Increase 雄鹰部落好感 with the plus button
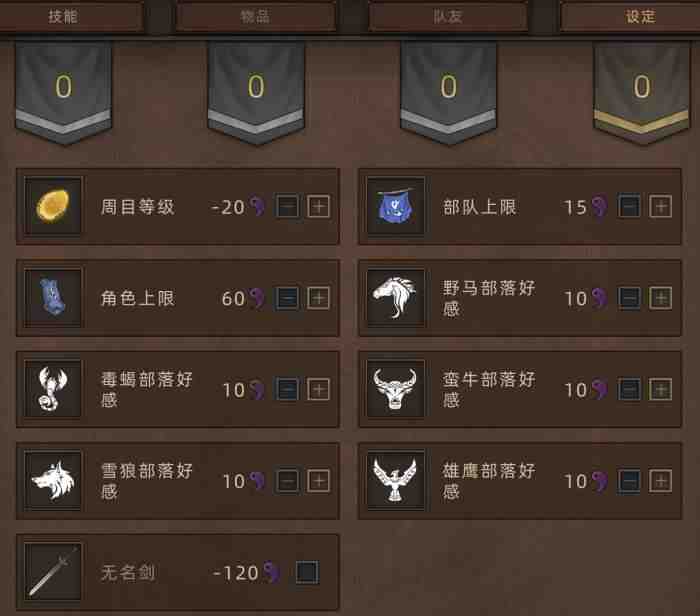This screenshot has width=700, height=616. 661,481
